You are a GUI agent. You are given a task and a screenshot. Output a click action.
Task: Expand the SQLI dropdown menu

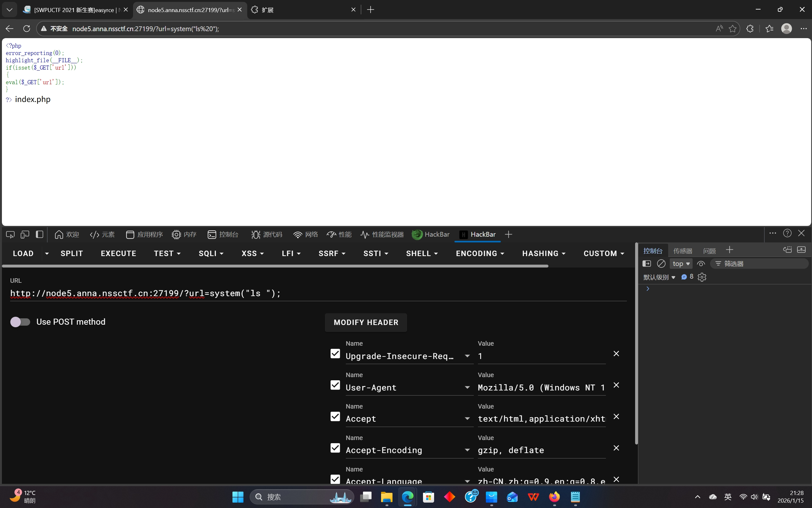(211, 253)
